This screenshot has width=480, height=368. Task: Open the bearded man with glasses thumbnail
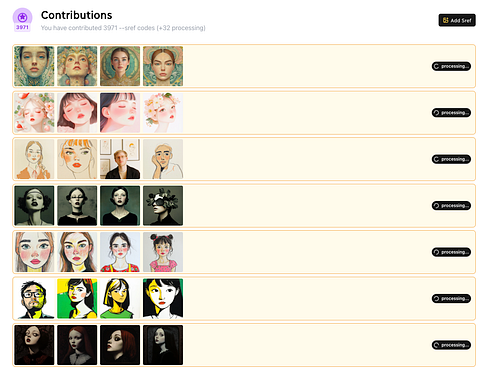pos(34,298)
